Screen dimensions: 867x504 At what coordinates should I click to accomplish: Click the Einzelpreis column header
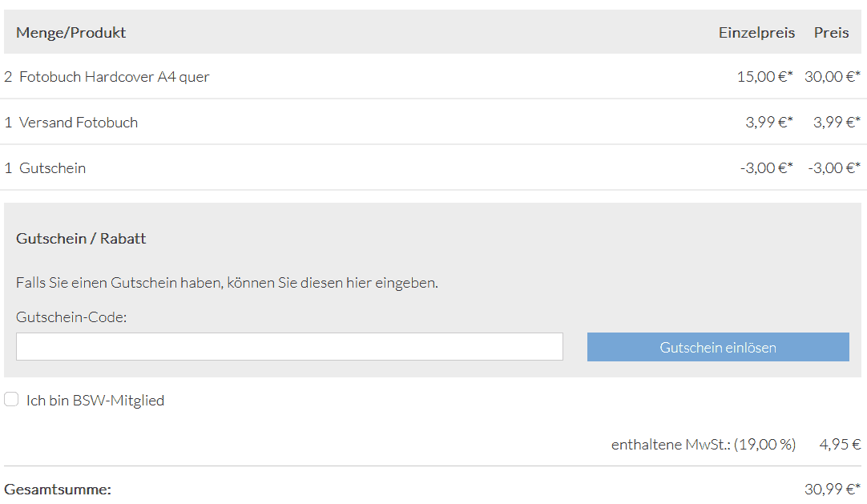coord(756,33)
